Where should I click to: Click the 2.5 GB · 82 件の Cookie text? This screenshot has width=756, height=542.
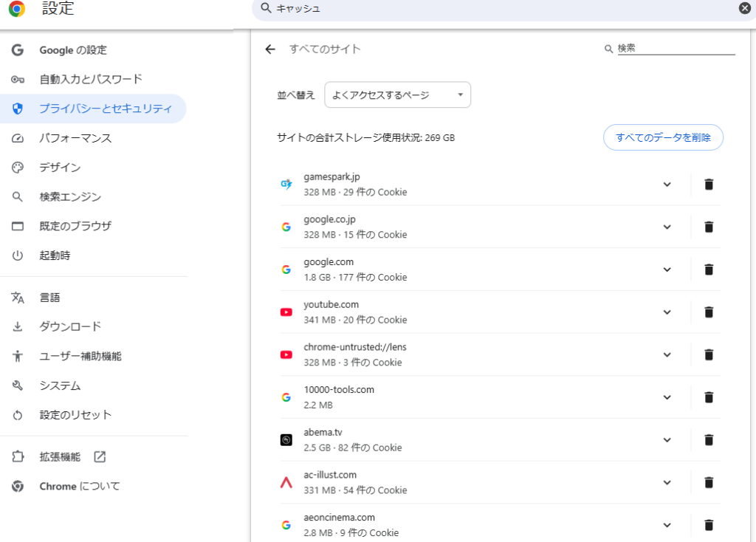pyautogui.click(x=352, y=447)
